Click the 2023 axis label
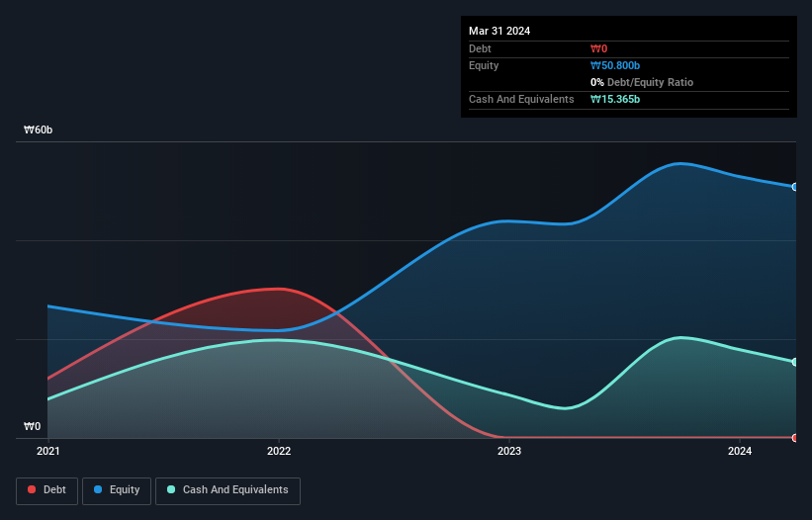The height and width of the screenshot is (520, 812). (x=509, y=451)
